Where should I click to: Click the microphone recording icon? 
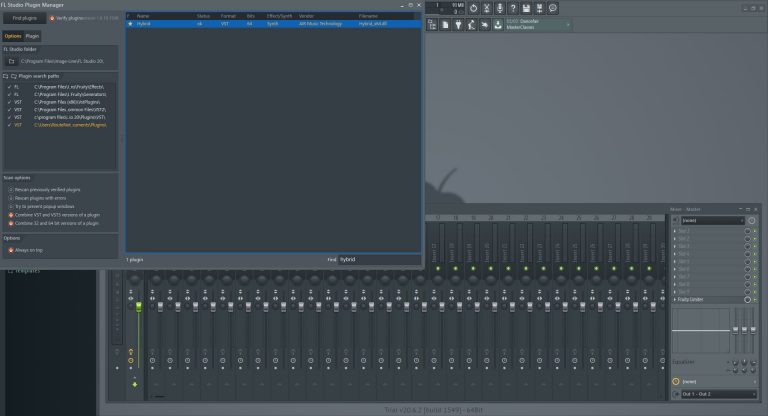pyautogui.click(x=500, y=8)
